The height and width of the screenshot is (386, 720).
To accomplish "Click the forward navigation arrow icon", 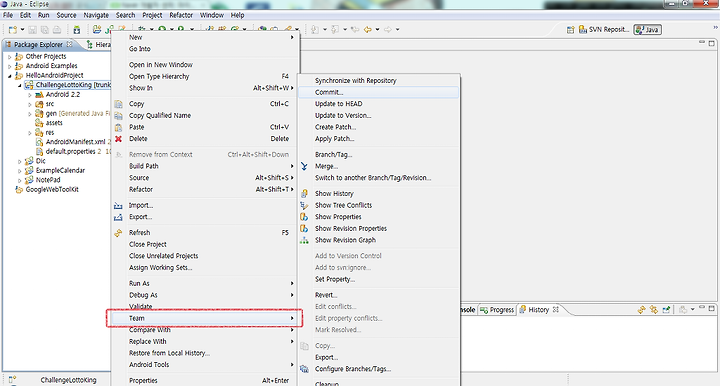I will click(x=388, y=30).
